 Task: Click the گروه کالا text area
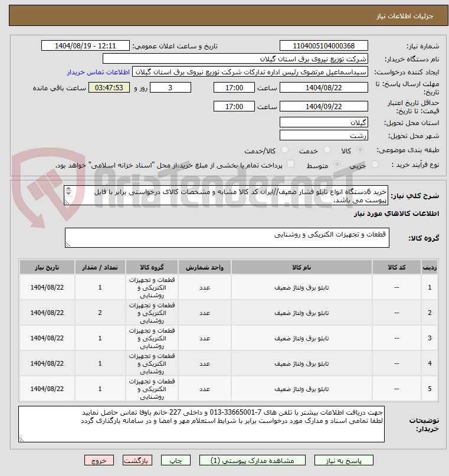click(227, 238)
